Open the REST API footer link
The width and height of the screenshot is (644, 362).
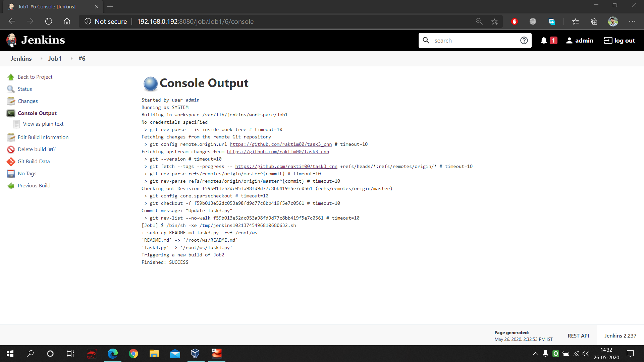click(x=578, y=336)
